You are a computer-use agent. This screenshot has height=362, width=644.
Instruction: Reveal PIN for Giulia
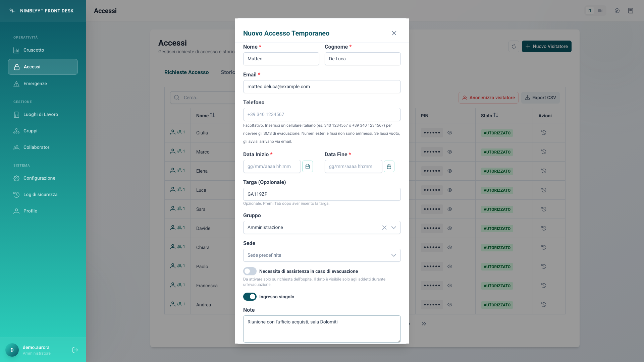pyautogui.click(x=450, y=133)
